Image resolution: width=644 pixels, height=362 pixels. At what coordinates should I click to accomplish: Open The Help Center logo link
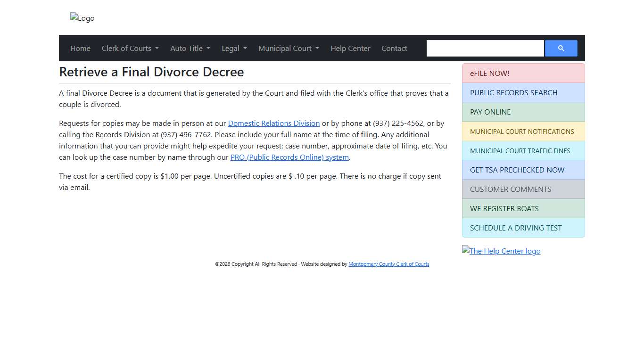click(x=501, y=251)
